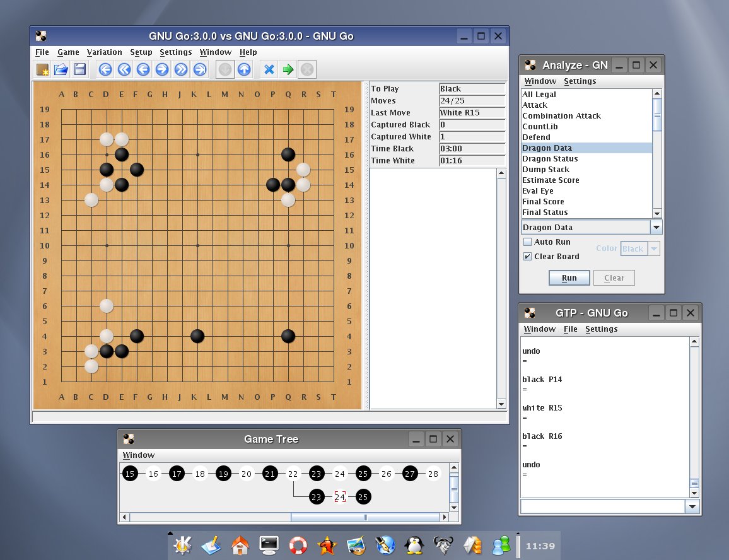Select black move 27 node in Game Tree
The image size is (729, 560).
[410, 474]
